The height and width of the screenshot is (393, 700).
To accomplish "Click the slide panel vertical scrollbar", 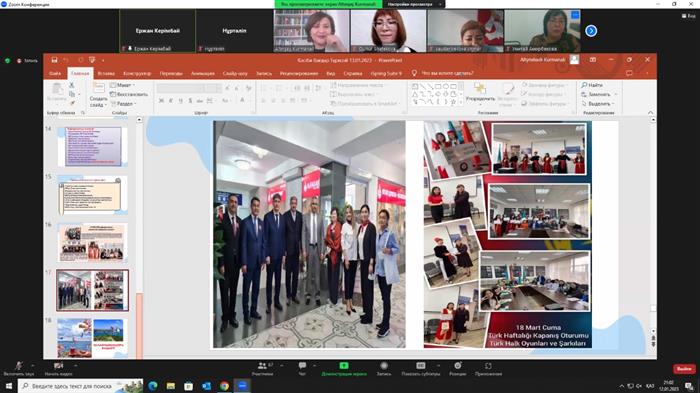I will tap(139, 238).
